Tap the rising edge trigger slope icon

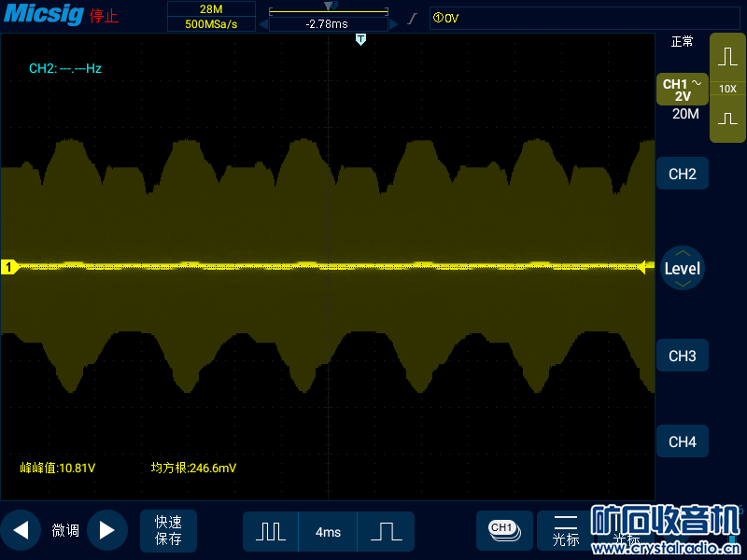[412, 18]
